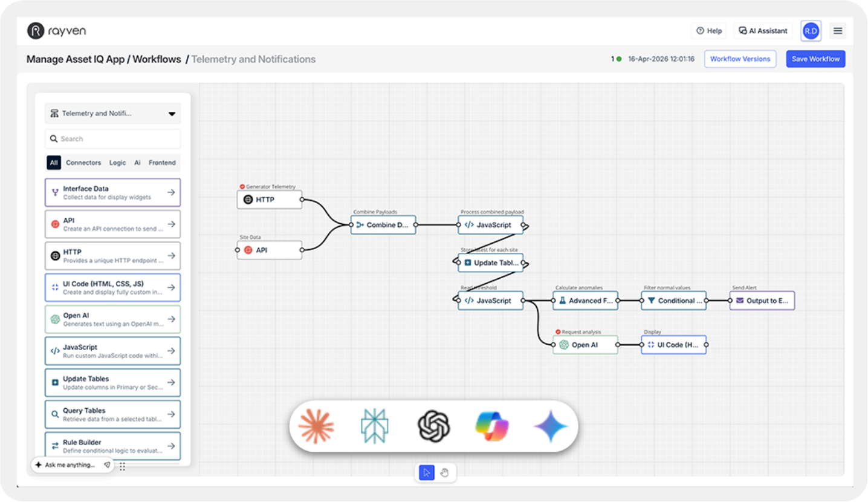Click the Rule Builder icon in list

click(x=55, y=446)
